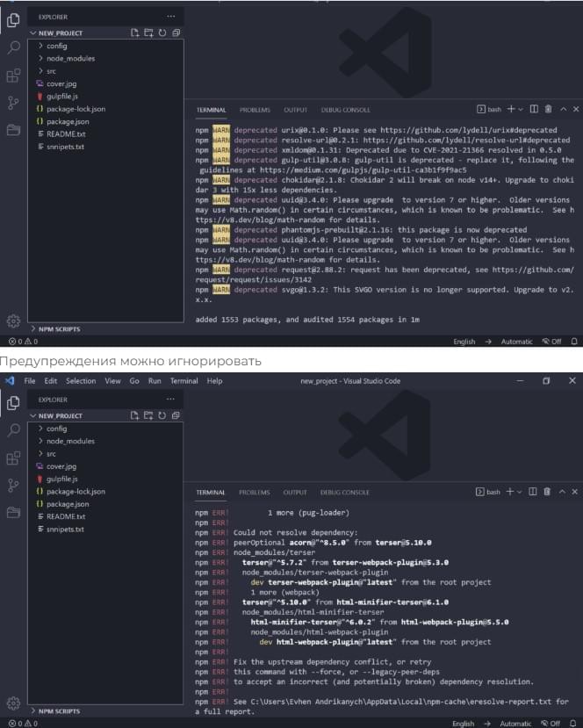Open Extensions view in lower window's activity bar
The image size is (583, 728).
[x=13, y=458]
